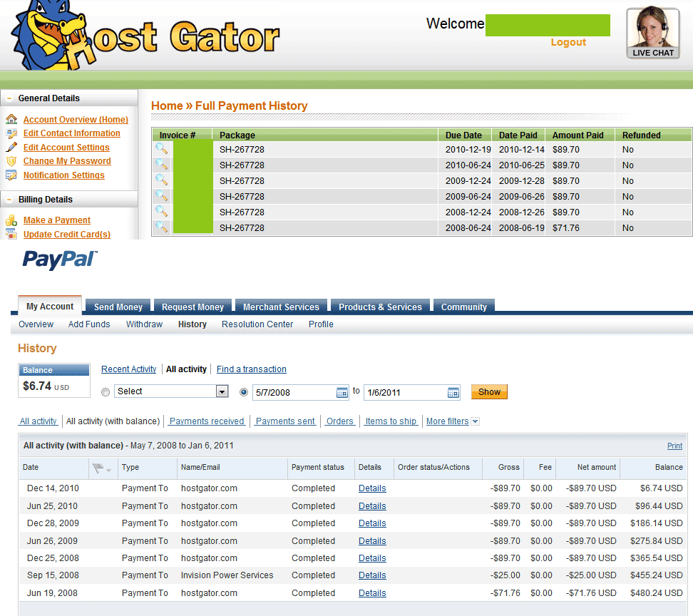This screenshot has height=616, width=693.
Task: Open the Community tab
Action: click(463, 307)
